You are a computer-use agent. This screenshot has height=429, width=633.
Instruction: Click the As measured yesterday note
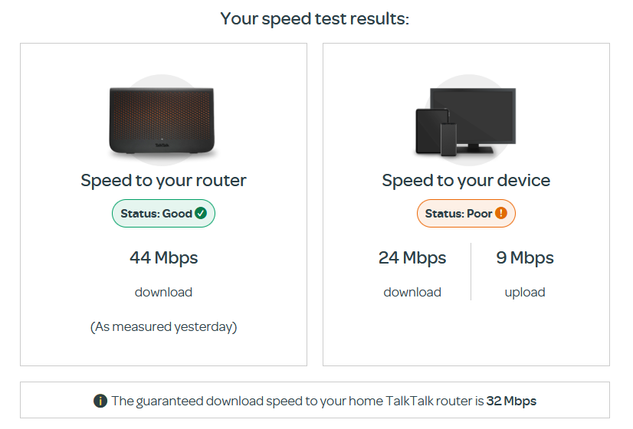coord(163,326)
